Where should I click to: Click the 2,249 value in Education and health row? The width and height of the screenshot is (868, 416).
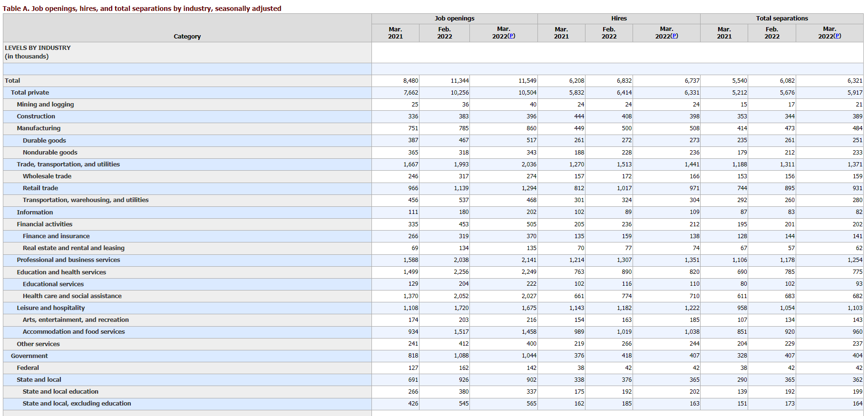tap(529, 272)
